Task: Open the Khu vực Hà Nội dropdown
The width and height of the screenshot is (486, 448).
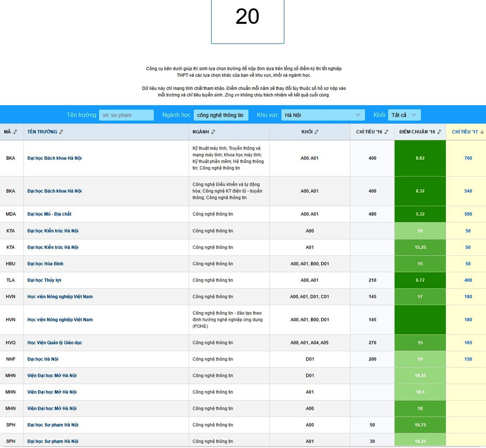Action: [323, 115]
